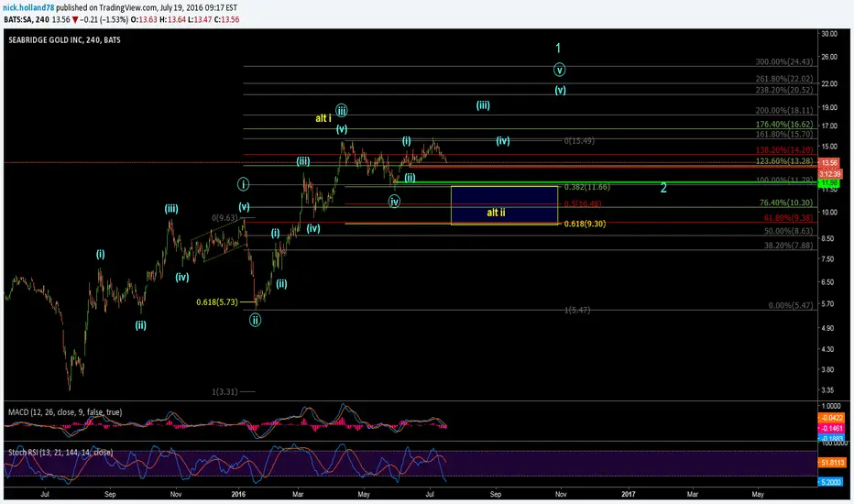Select the circled i wave label

pos(243,184)
